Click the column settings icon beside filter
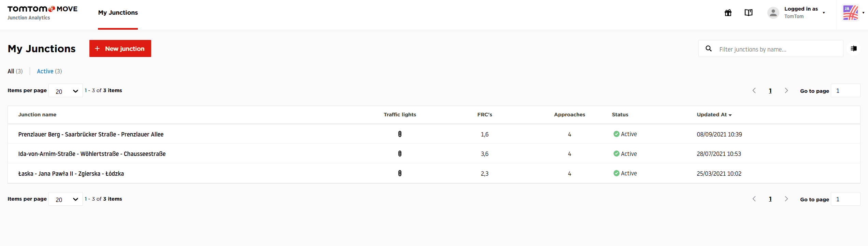 coord(853,49)
